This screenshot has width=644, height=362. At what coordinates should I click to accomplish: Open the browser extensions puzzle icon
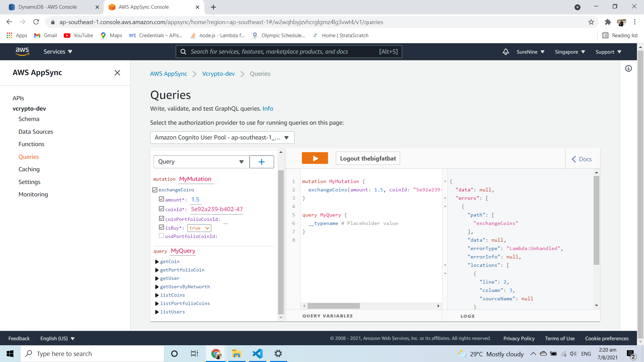click(608, 22)
